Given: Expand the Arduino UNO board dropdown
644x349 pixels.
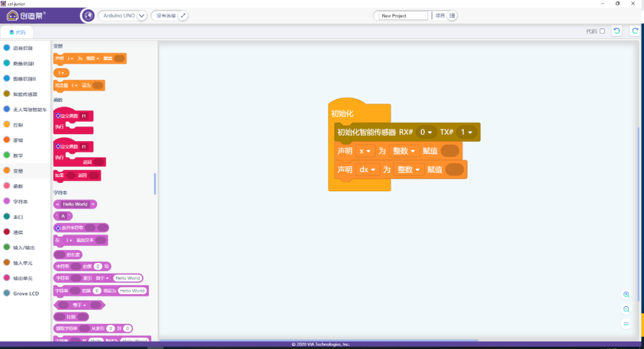Looking at the screenshot, I should click(x=141, y=15).
